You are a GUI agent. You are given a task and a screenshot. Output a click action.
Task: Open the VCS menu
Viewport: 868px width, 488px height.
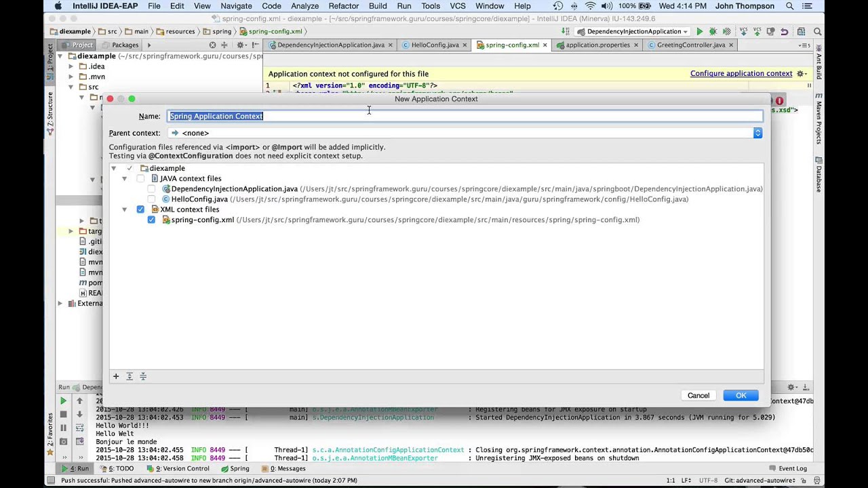[458, 6]
